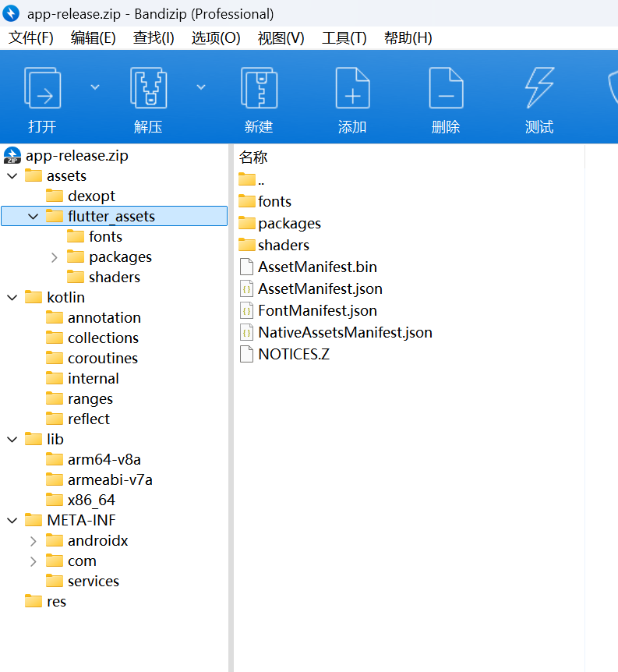Screen dimensions: 618x672
Task: Click the Add (添加) file icon
Action: [352, 88]
